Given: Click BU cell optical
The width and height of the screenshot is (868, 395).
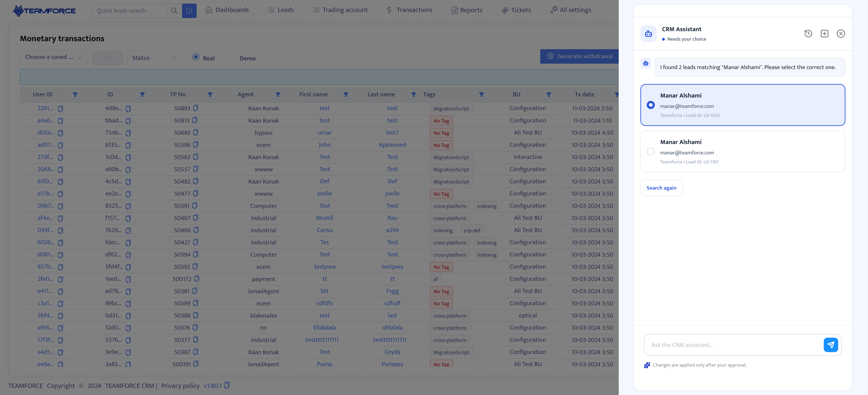Looking at the screenshot, I should coord(528,316).
